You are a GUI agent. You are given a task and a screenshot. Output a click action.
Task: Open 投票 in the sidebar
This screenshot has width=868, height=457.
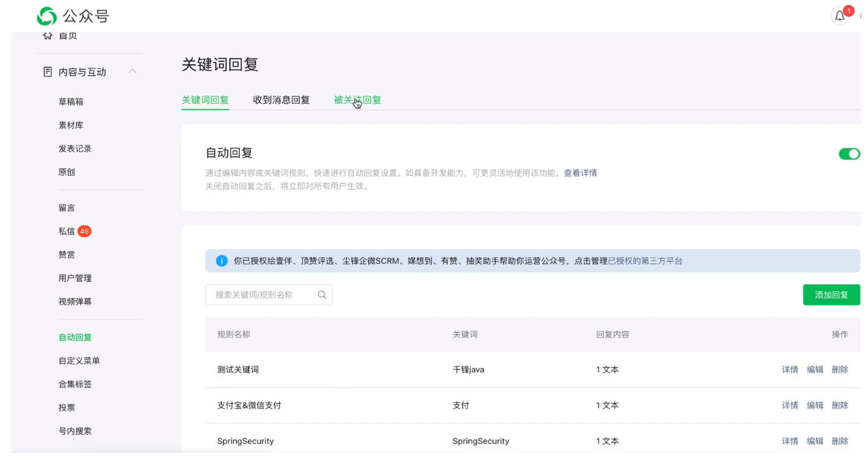pyautogui.click(x=66, y=408)
